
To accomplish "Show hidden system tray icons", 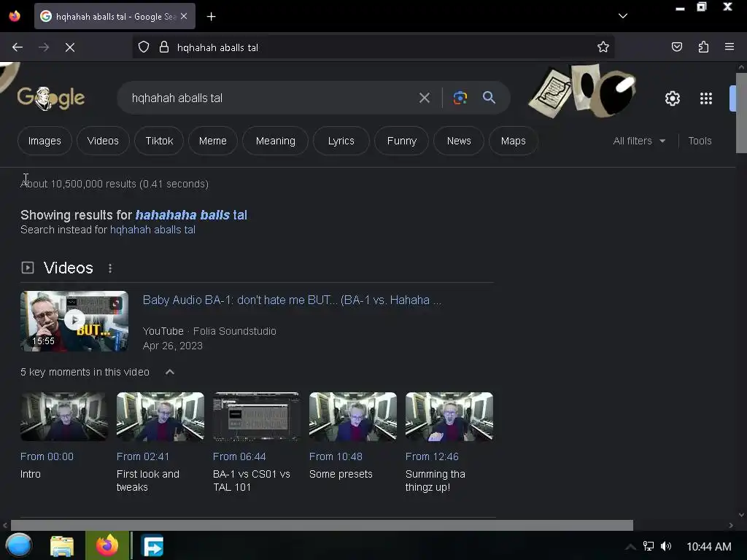I will point(630,547).
